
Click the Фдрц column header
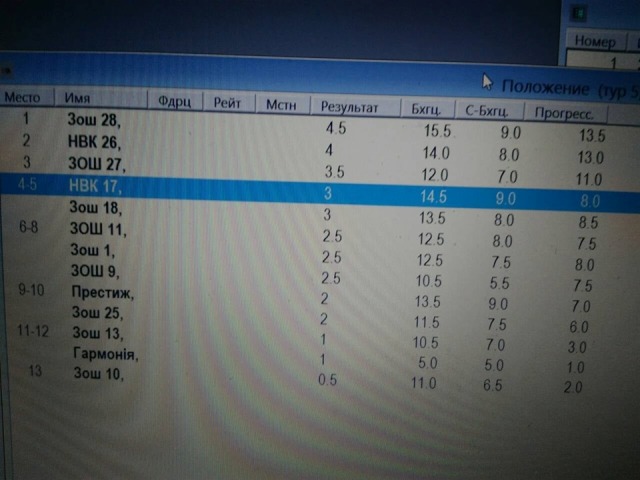(x=175, y=101)
